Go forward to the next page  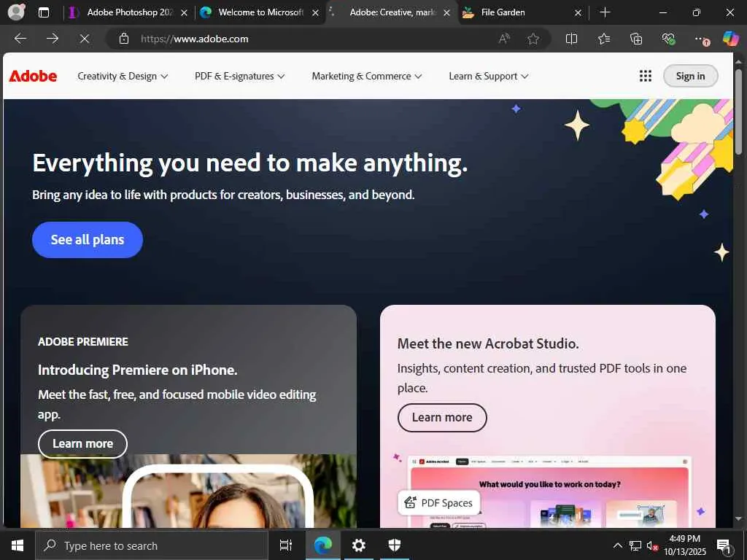click(x=53, y=39)
